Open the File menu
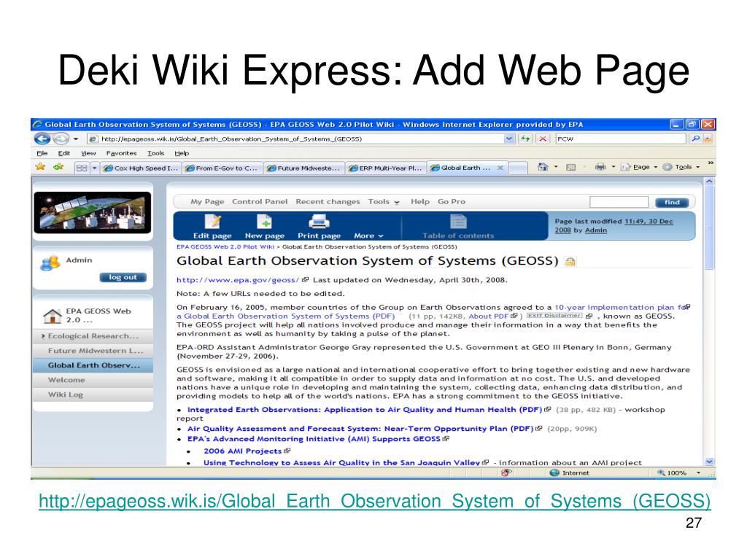 pos(42,153)
